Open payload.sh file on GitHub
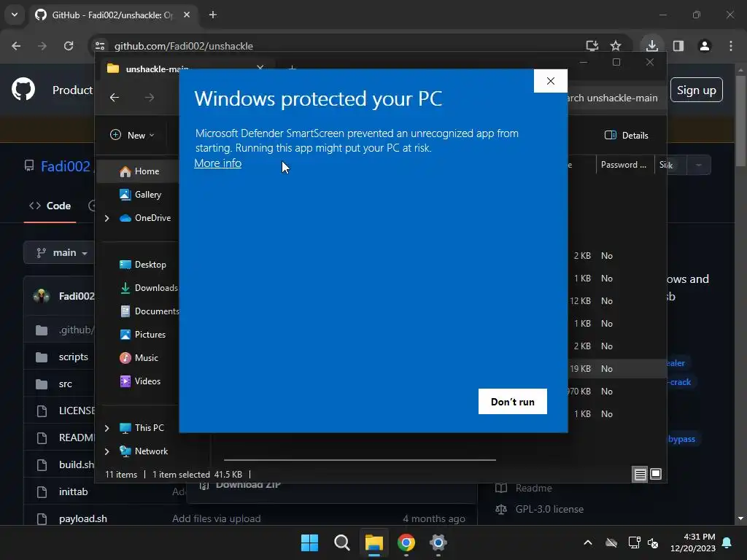 pyautogui.click(x=83, y=518)
